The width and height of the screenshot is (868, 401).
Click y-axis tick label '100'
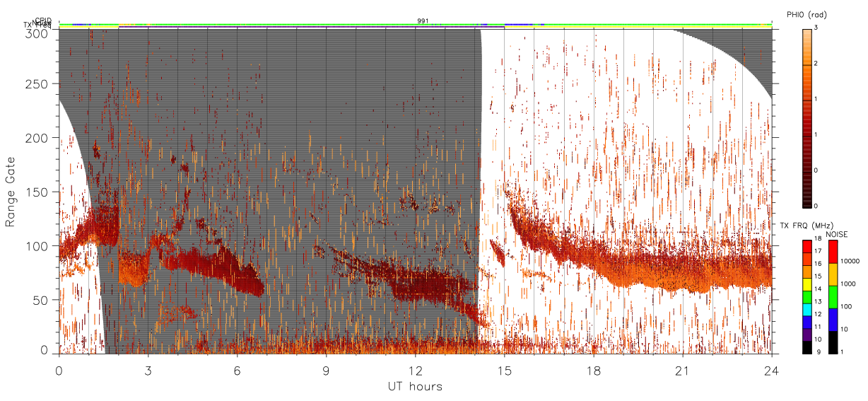(x=38, y=246)
